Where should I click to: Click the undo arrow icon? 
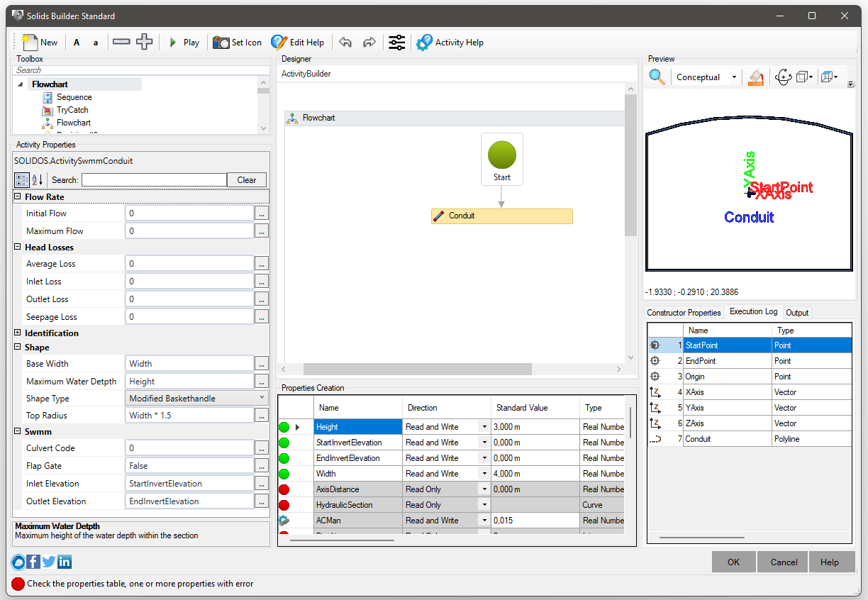tap(345, 43)
